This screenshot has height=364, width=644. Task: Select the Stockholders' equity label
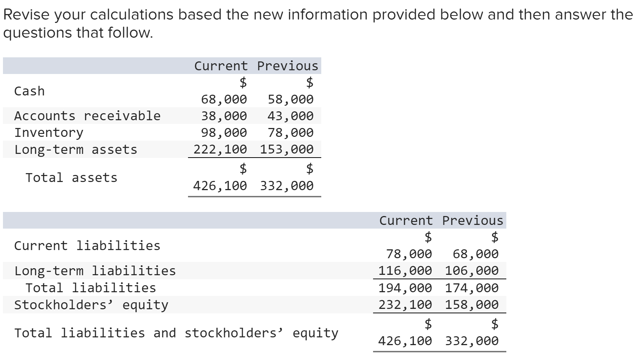[90, 304]
